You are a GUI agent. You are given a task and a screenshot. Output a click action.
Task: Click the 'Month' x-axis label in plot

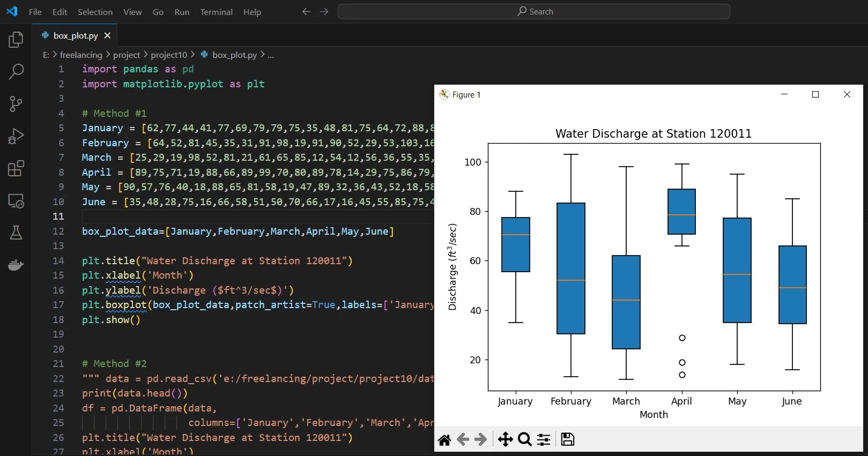pyautogui.click(x=654, y=415)
